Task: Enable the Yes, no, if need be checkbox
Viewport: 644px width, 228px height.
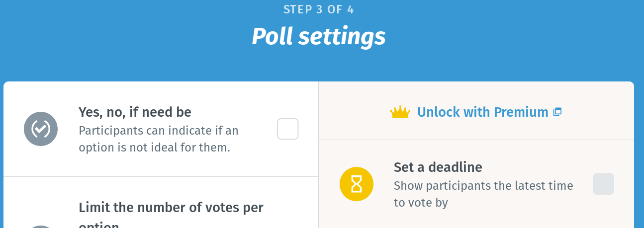Action: click(288, 129)
